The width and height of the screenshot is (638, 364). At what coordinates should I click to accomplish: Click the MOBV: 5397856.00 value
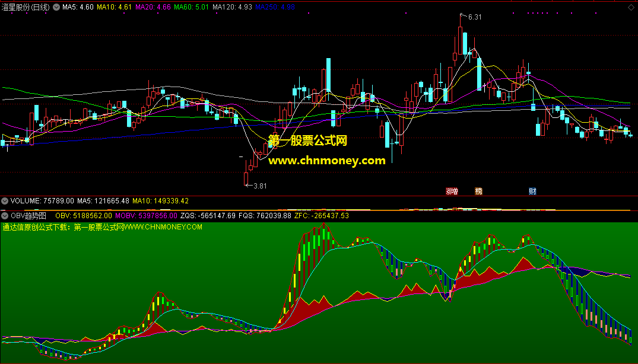pos(146,216)
